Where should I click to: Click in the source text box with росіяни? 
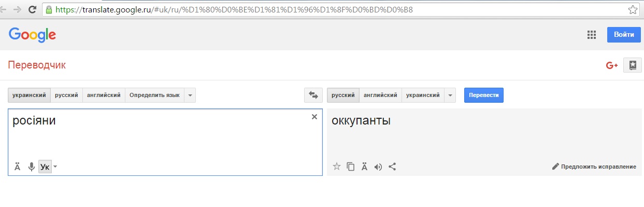(x=165, y=142)
